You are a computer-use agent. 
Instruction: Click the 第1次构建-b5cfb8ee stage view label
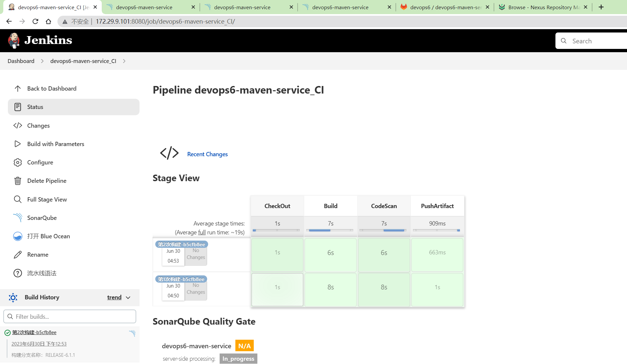pos(181,279)
